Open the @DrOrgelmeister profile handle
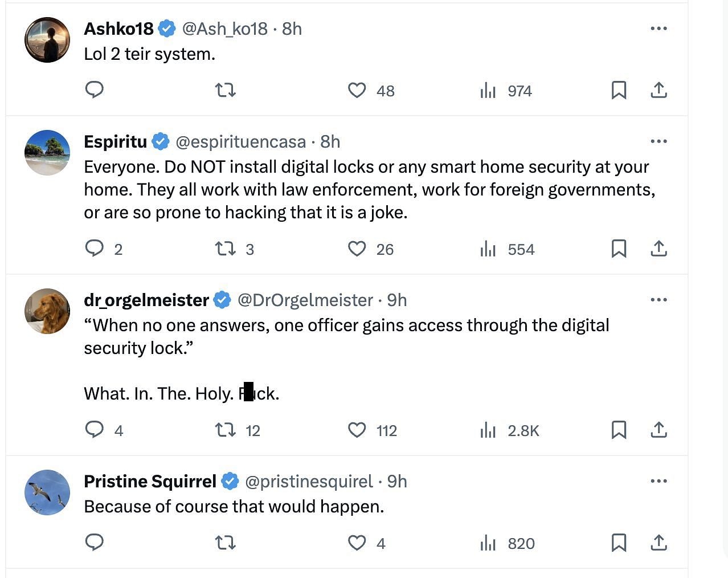This screenshot has width=728, height=578. pyautogui.click(x=305, y=300)
